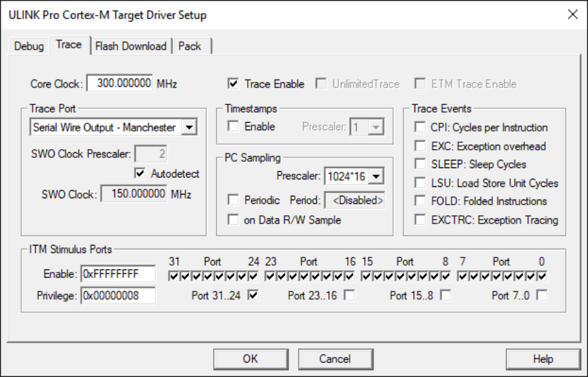Uncheck the Trace Enable checkbox
This screenshot has height=377, width=588.
point(233,83)
